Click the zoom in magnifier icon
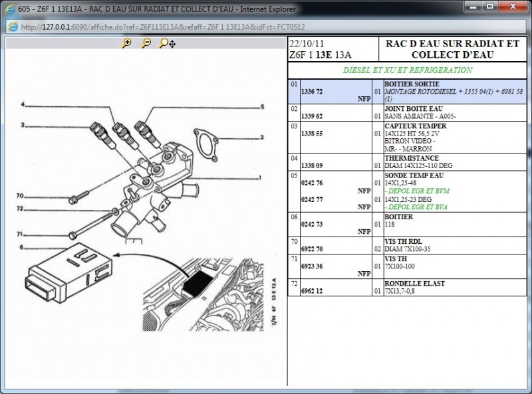 point(126,44)
